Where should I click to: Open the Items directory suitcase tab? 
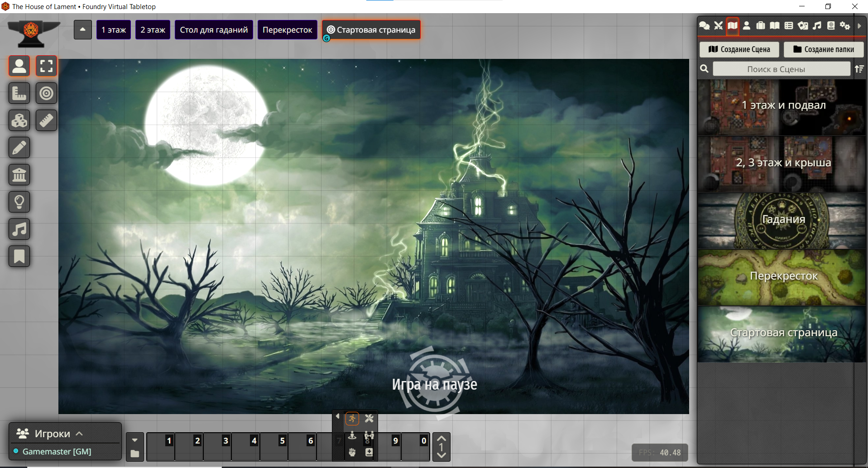pos(761,26)
